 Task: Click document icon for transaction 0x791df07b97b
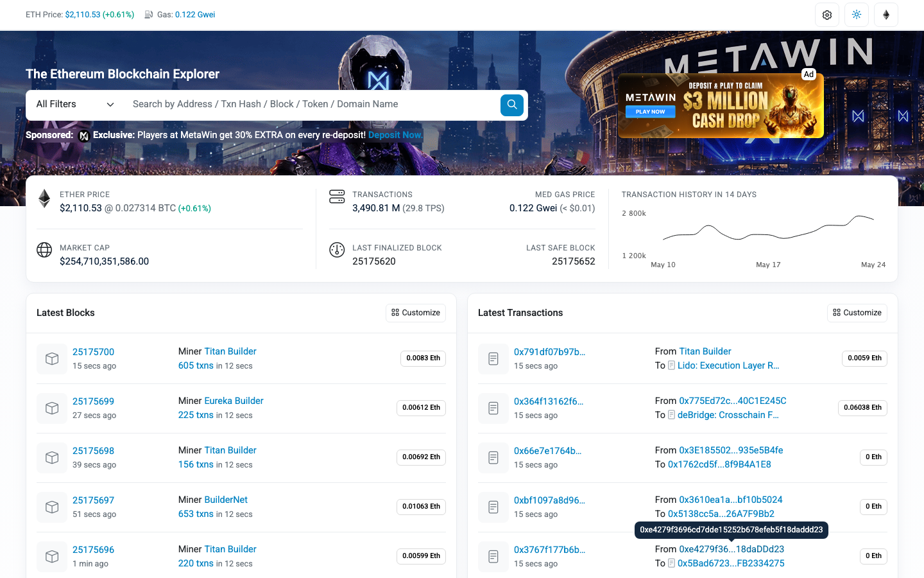click(493, 358)
